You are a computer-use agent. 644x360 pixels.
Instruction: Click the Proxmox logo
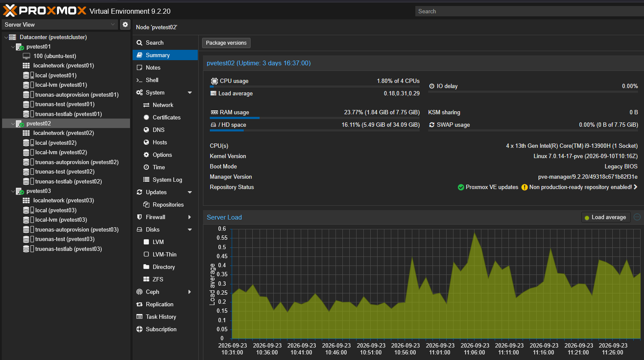coord(45,11)
